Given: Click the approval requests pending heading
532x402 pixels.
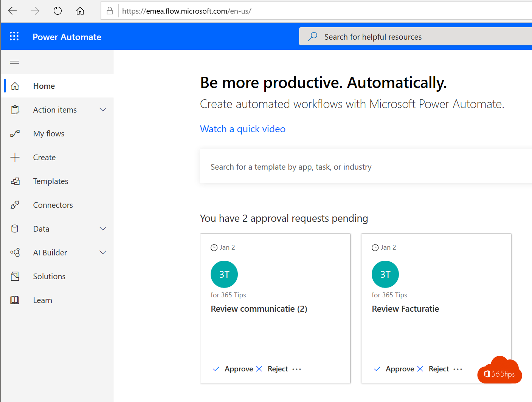Looking at the screenshot, I should coord(284,218).
